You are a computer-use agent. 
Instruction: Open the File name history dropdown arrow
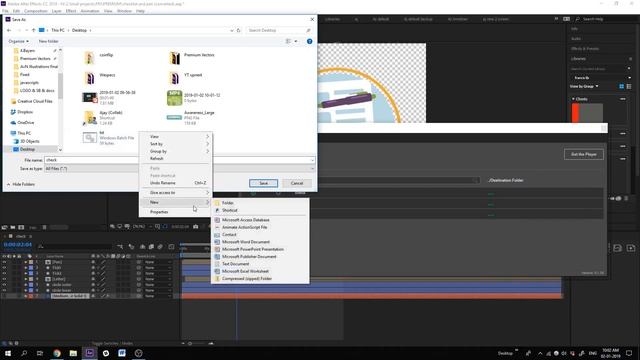[x=312, y=160]
